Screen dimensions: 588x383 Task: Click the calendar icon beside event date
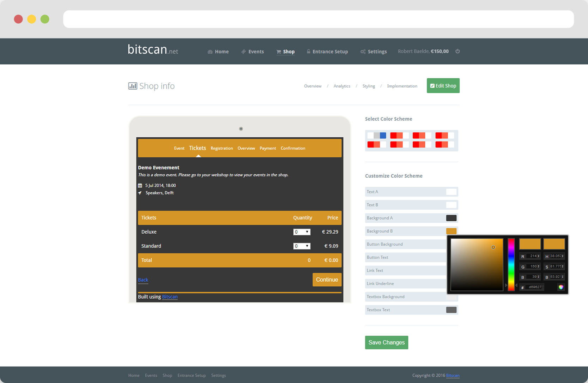(x=140, y=185)
